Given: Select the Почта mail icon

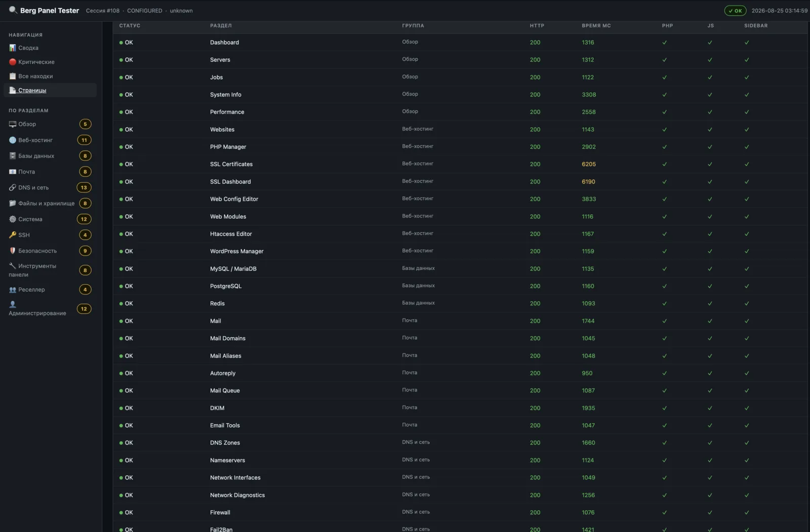Looking at the screenshot, I should [13, 172].
